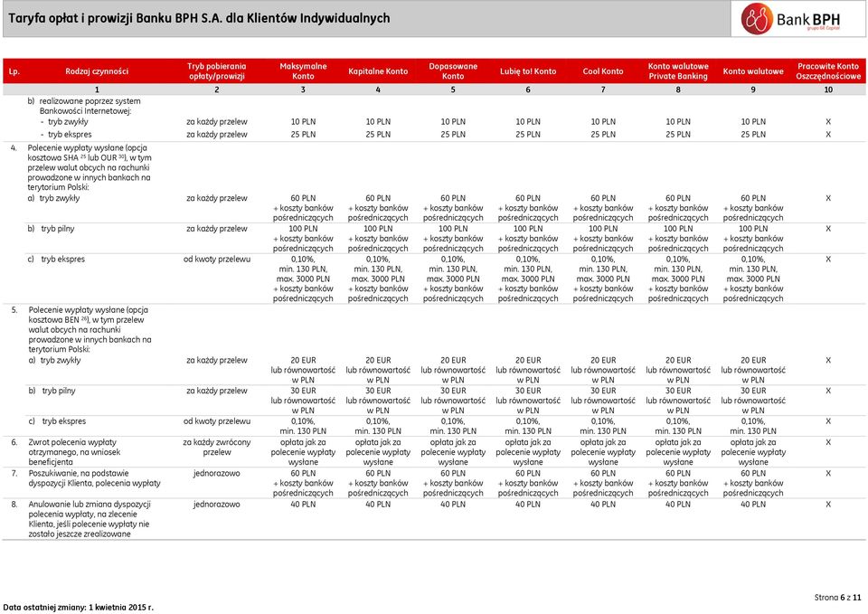Click the 'Konto walutowe Private Banking' header

678,71
